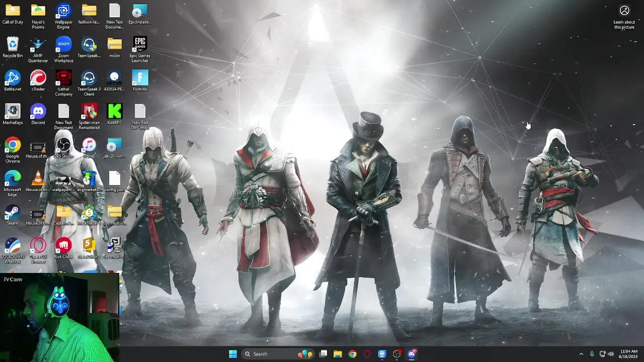Open the Windows Start menu

pos(233,354)
